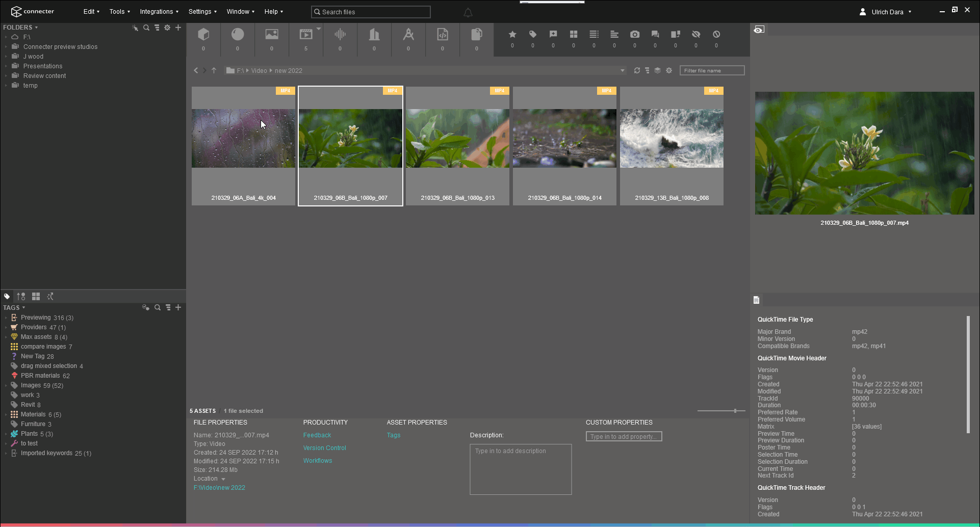The width and height of the screenshot is (980, 527).
Task: Click the audio waveform filter icon
Action: click(340, 35)
